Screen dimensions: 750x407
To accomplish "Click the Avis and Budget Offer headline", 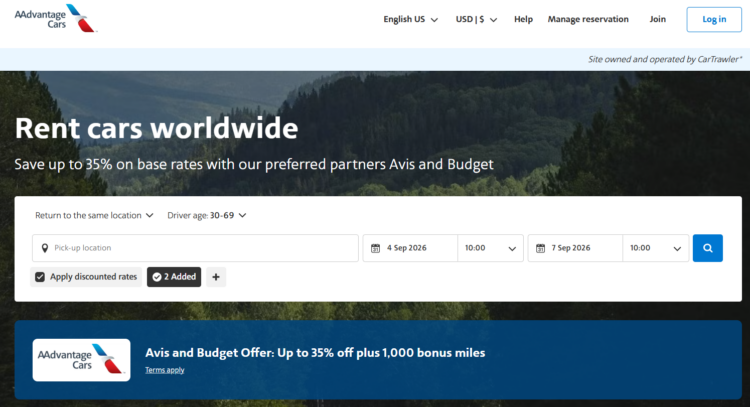I will 315,353.
